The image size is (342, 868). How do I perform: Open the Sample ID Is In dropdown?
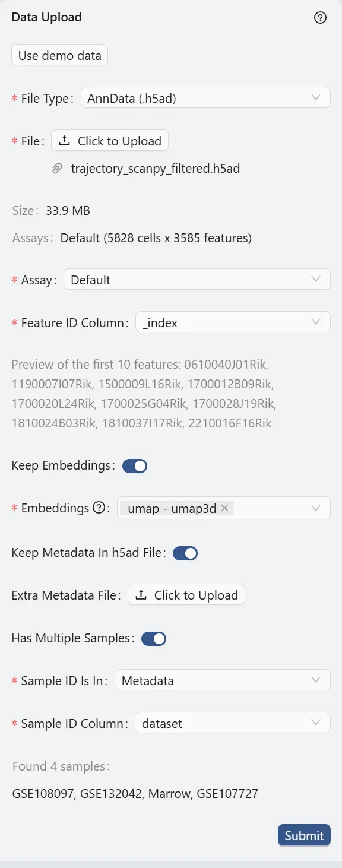point(223,680)
